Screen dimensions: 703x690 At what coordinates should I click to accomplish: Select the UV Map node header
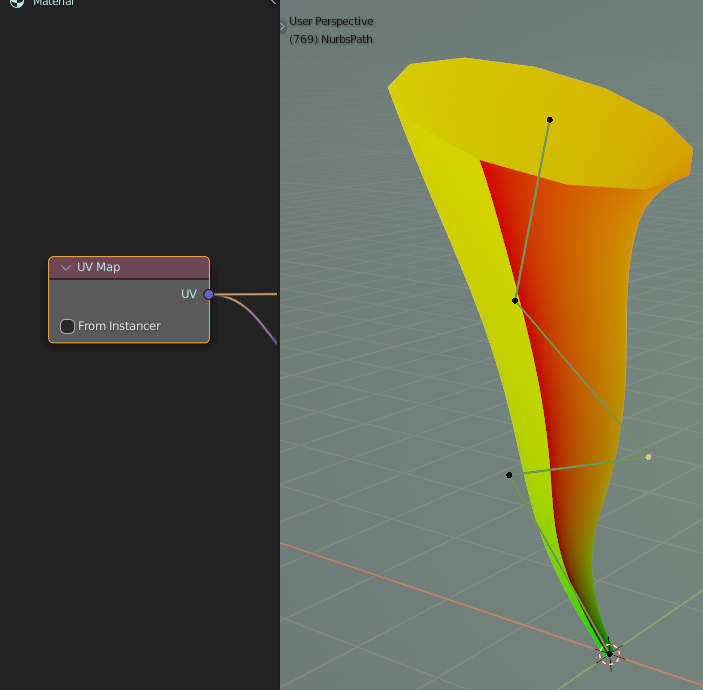click(129, 267)
